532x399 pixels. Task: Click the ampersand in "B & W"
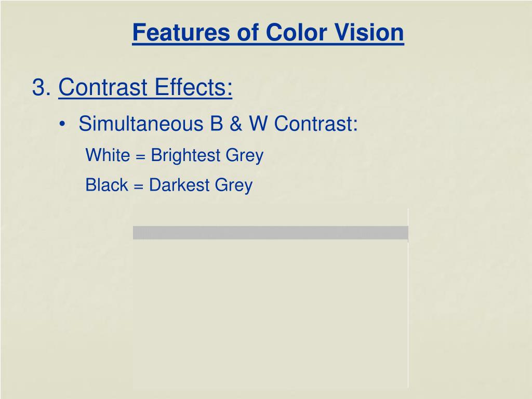(236, 123)
